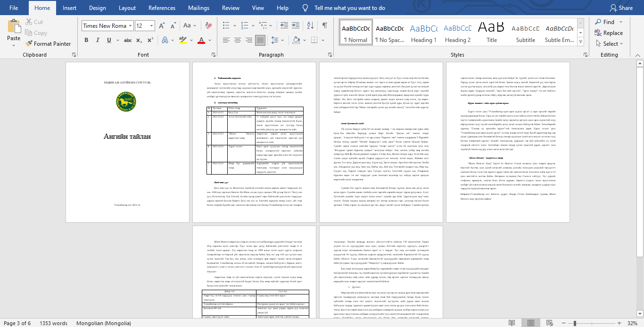Toggle Show/Hide paragraph marks
Viewport: 644px width, 327px height.
[x=324, y=25]
